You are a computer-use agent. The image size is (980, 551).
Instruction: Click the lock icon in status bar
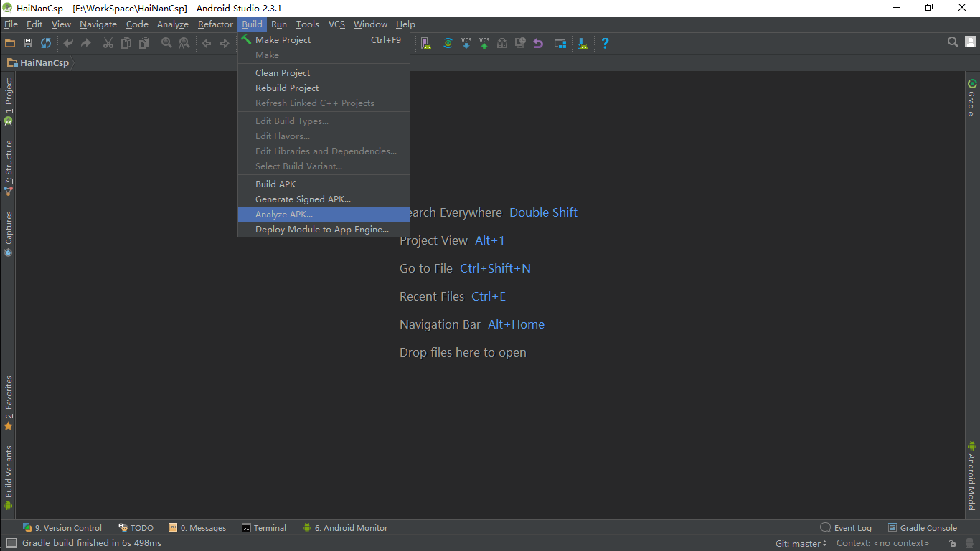(953, 544)
